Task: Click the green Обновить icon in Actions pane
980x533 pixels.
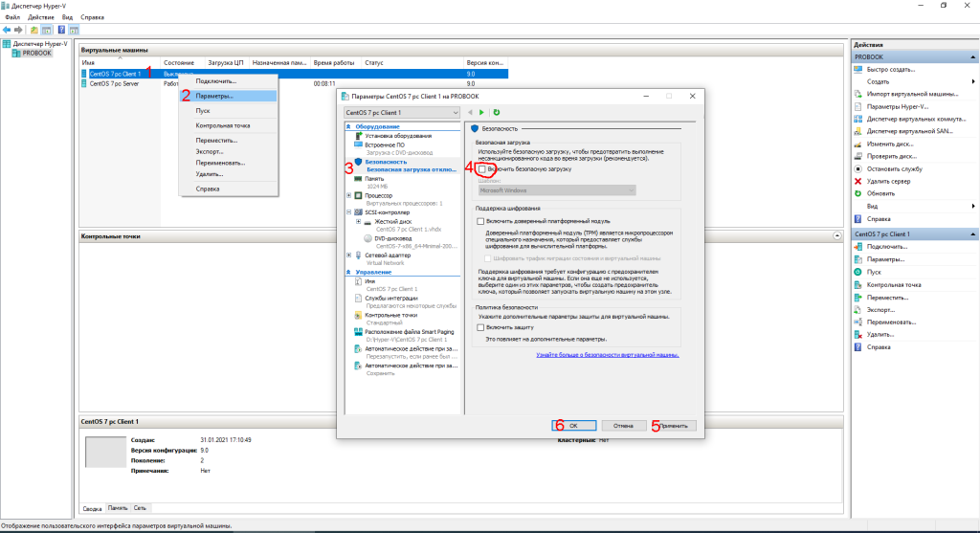Action: (x=858, y=193)
